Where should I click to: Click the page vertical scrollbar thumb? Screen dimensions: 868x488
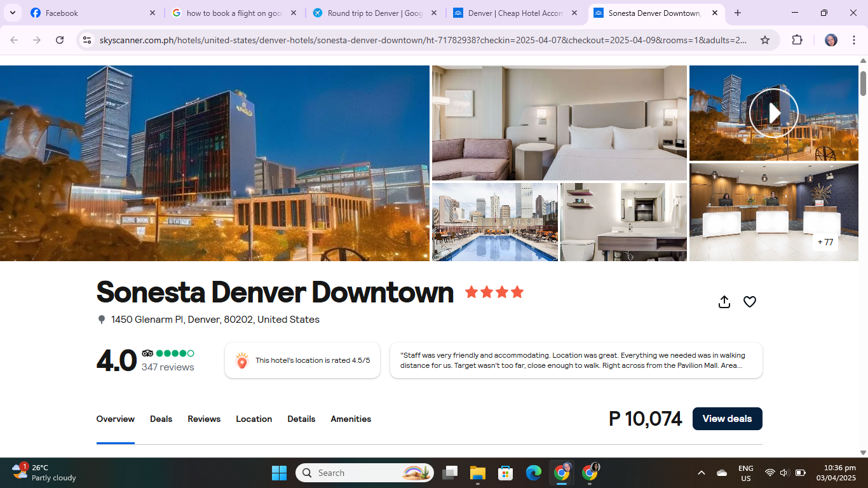pyautogui.click(x=863, y=83)
